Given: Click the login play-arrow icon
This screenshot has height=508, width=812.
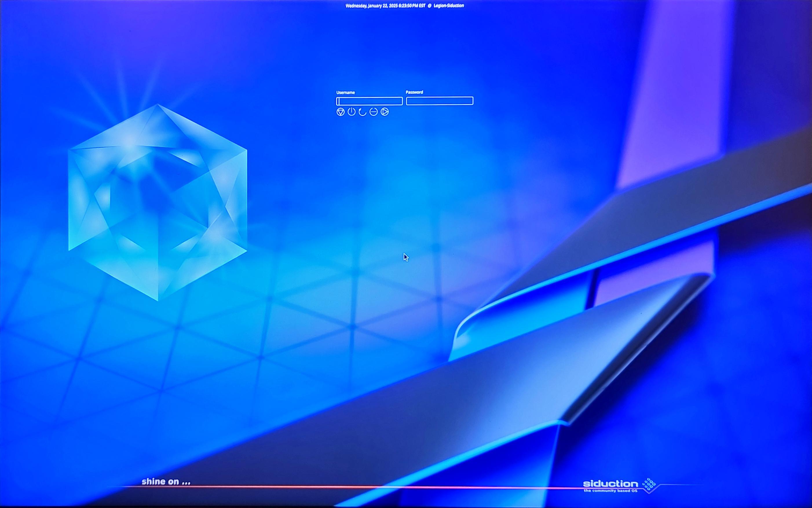Looking at the screenshot, I should pyautogui.click(x=385, y=112).
